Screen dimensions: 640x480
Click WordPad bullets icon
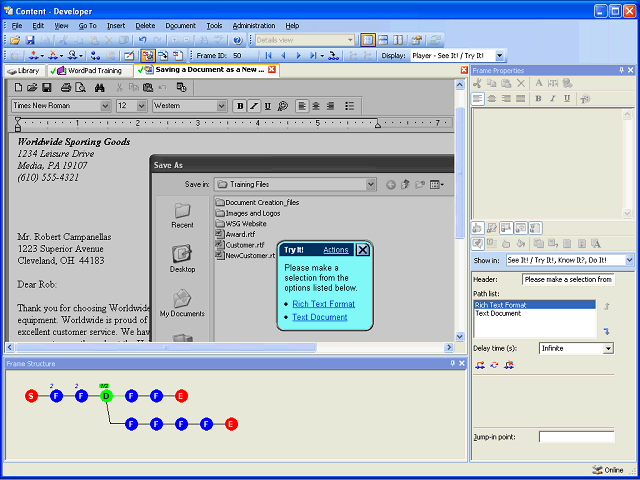click(349, 106)
